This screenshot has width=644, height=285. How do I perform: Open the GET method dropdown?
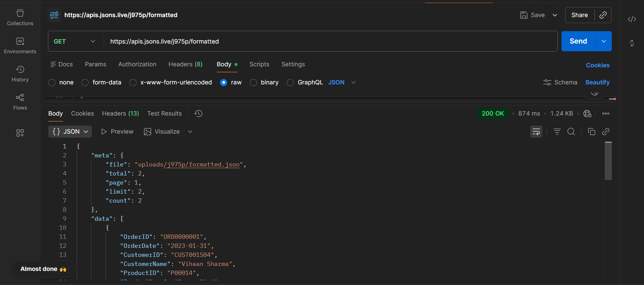pyautogui.click(x=74, y=42)
